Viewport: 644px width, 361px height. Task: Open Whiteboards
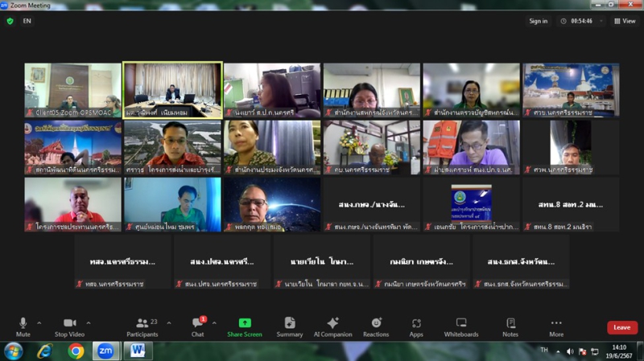[461, 326]
